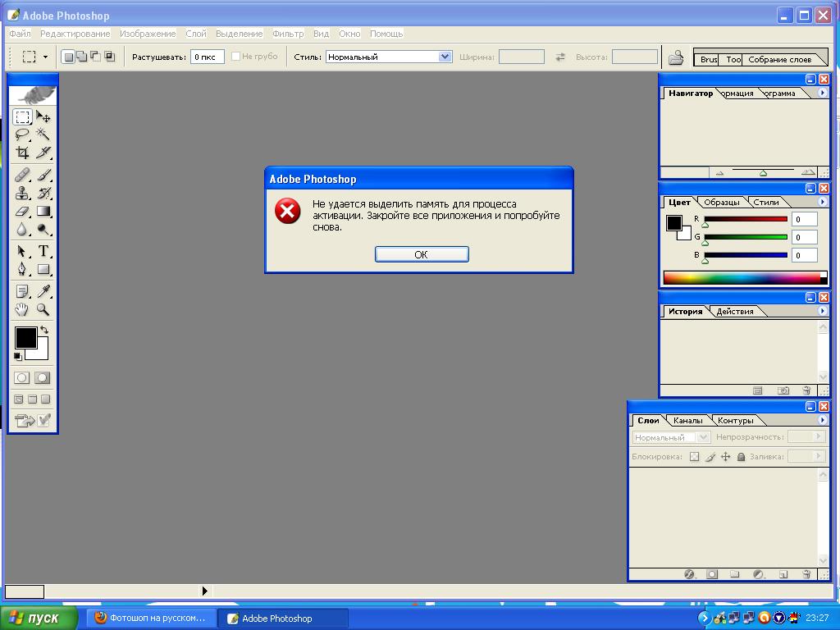Image resolution: width=840 pixels, height=630 pixels.
Task: Click "Adobe Photoshop" taskbar button
Action: click(283, 619)
